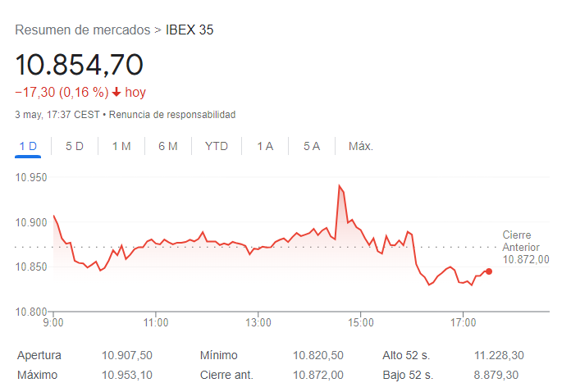The height and width of the screenshot is (392, 571).
Task: Click the Alto 52 s. value
Action: coord(499,355)
